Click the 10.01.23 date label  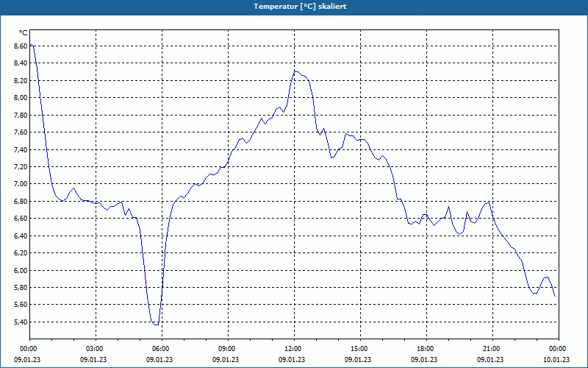[x=556, y=360]
